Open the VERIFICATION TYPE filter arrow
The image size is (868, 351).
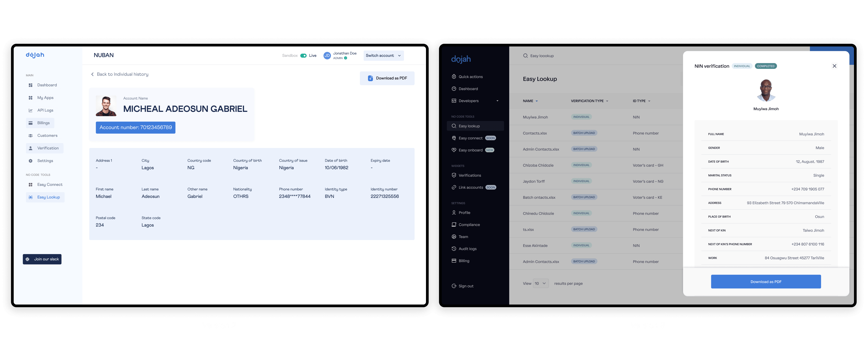click(607, 101)
